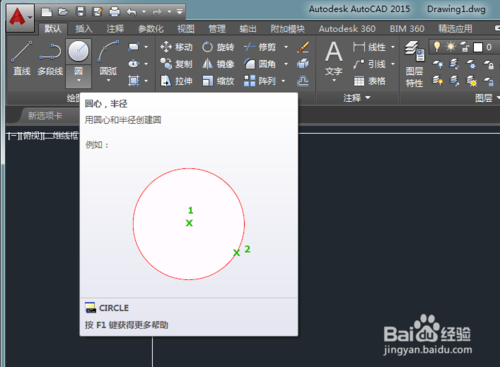This screenshot has height=367, width=500.
Task: Select the Arc (圆弧) tool icon
Action: (x=108, y=52)
